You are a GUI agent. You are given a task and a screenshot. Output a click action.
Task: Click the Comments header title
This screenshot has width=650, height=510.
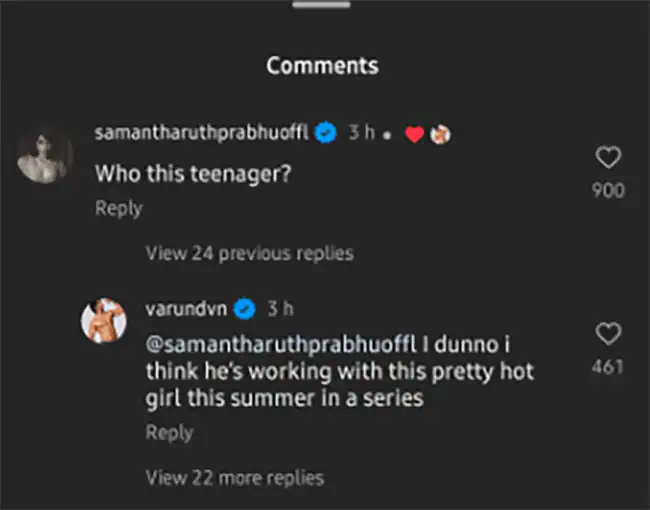tap(323, 66)
